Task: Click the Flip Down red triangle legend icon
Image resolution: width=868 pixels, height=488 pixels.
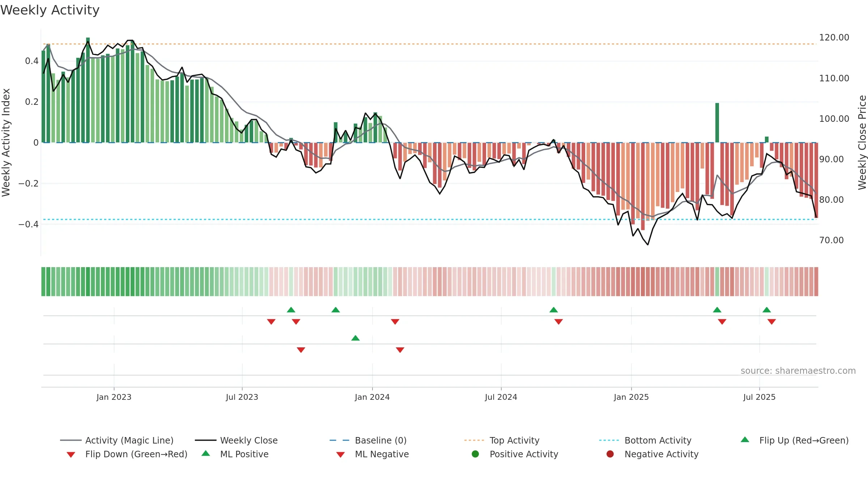Action: [x=71, y=455]
